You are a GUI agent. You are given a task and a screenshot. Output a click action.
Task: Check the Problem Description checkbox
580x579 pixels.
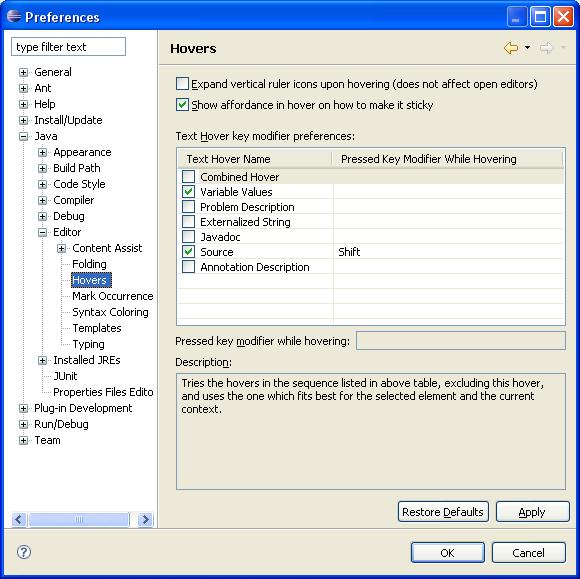188,207
